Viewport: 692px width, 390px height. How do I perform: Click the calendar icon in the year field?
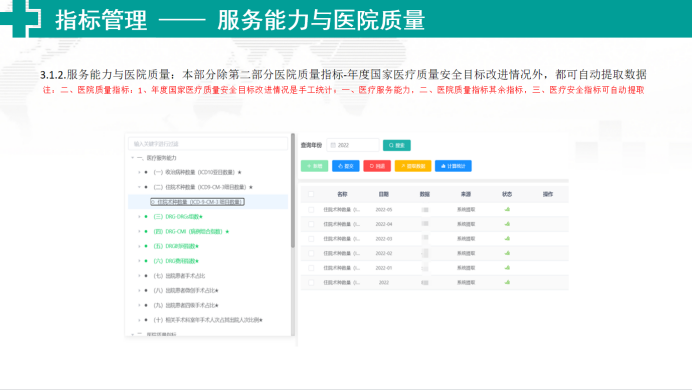[333, 145]
